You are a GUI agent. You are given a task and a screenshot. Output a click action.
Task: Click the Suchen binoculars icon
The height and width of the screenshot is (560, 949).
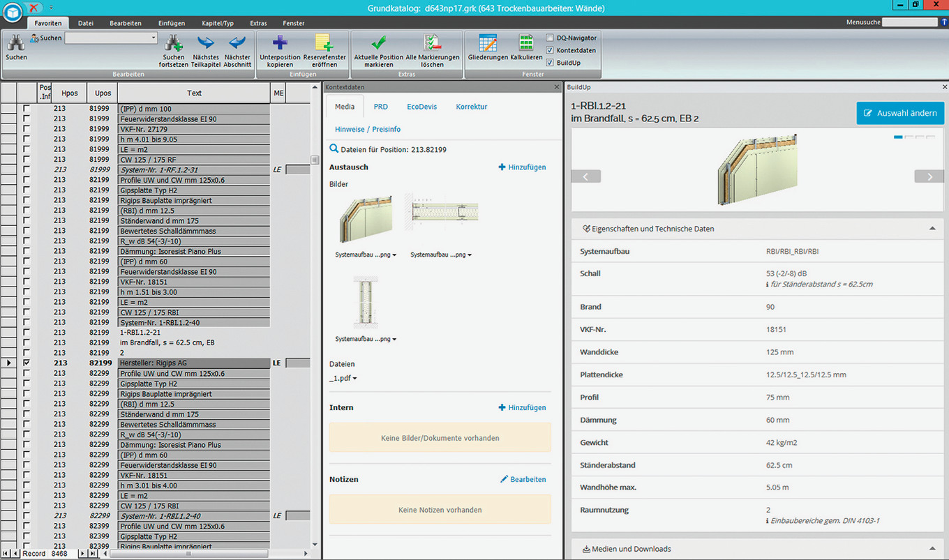pos(15,43)
